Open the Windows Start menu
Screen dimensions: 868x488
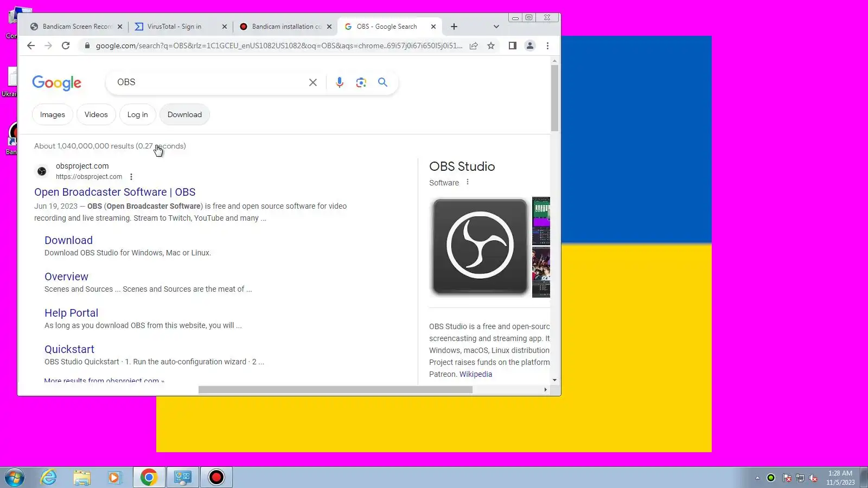click(15, 477)
